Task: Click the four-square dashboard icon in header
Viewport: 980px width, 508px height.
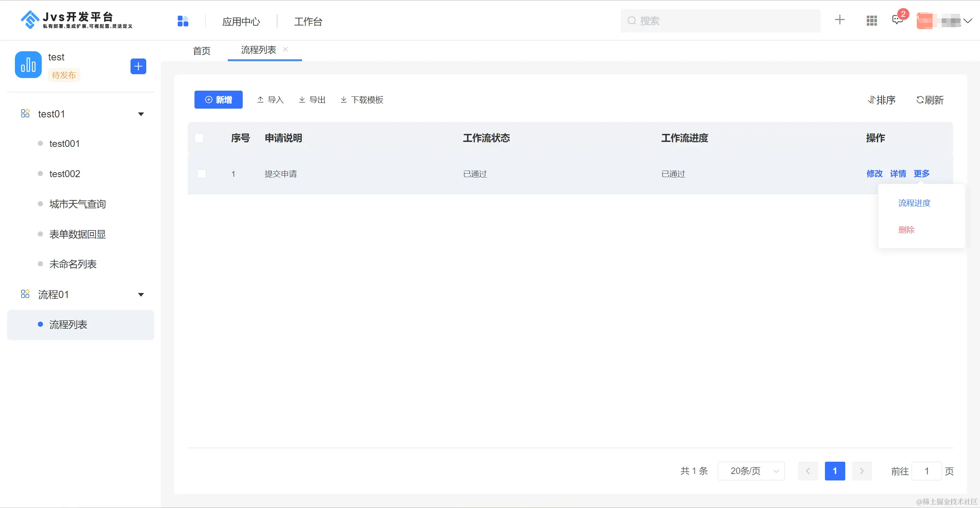Action: 183,21
